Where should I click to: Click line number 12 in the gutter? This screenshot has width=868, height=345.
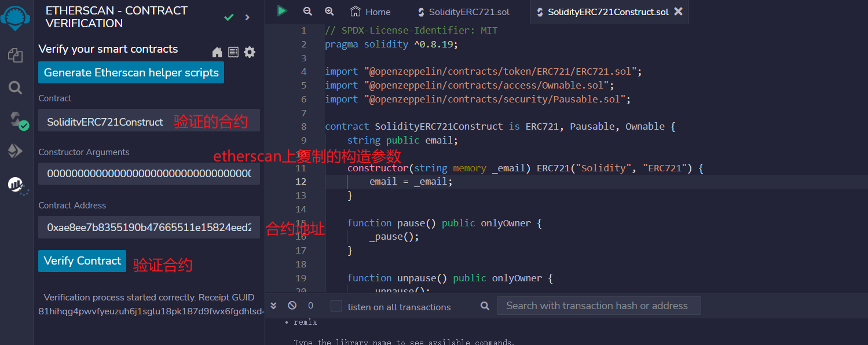pyautogui.click(x=301, y=181)
